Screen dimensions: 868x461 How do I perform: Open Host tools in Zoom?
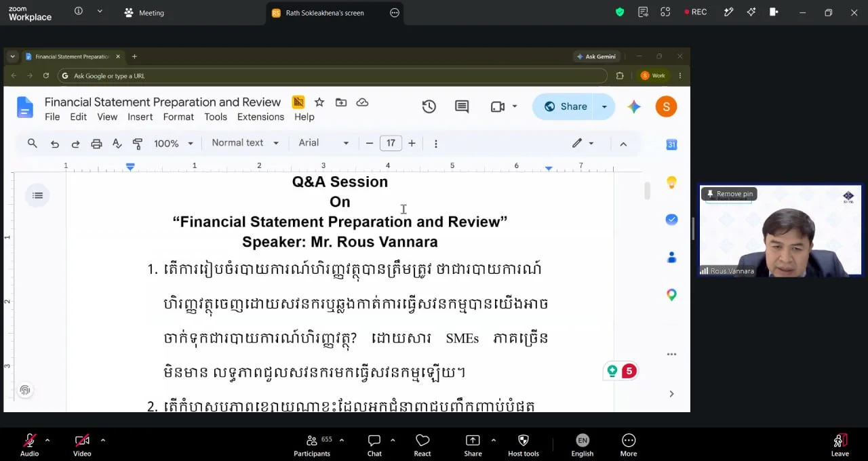point(523,445)
